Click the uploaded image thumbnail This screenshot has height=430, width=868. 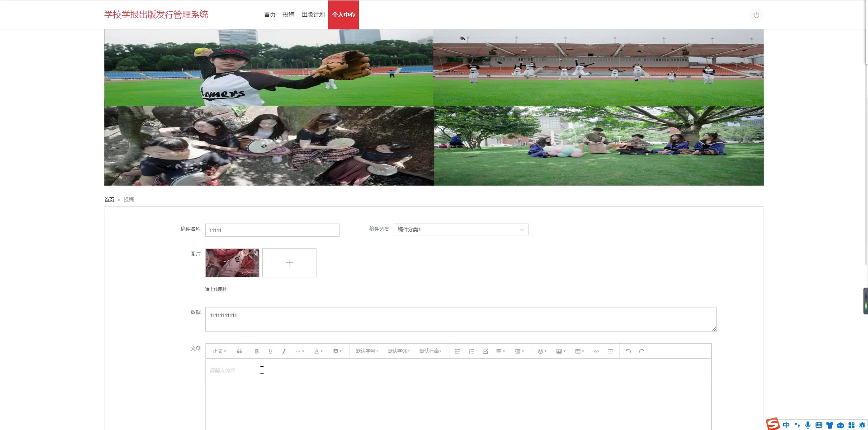(232, 263)
